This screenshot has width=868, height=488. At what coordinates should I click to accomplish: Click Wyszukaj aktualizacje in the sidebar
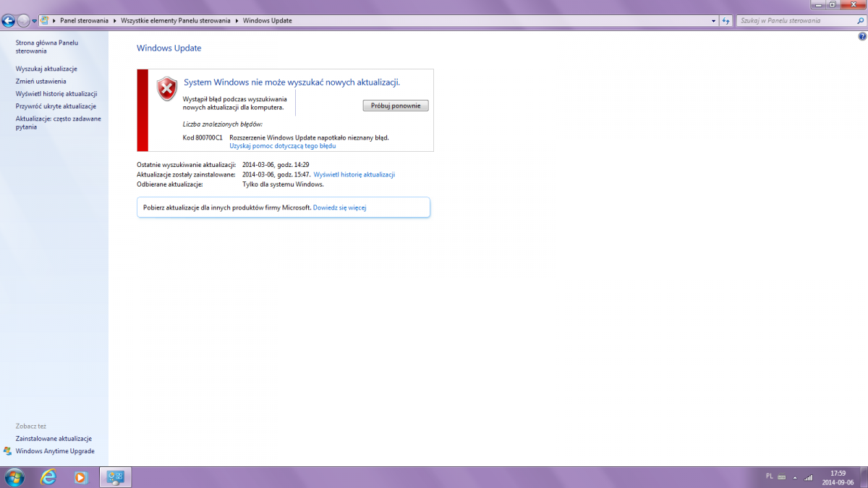46,69
